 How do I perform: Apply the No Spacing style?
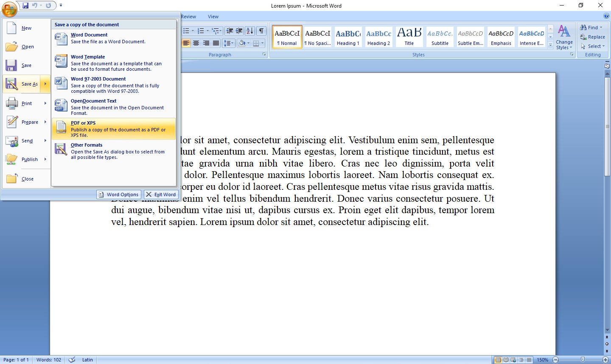(318, 37)
